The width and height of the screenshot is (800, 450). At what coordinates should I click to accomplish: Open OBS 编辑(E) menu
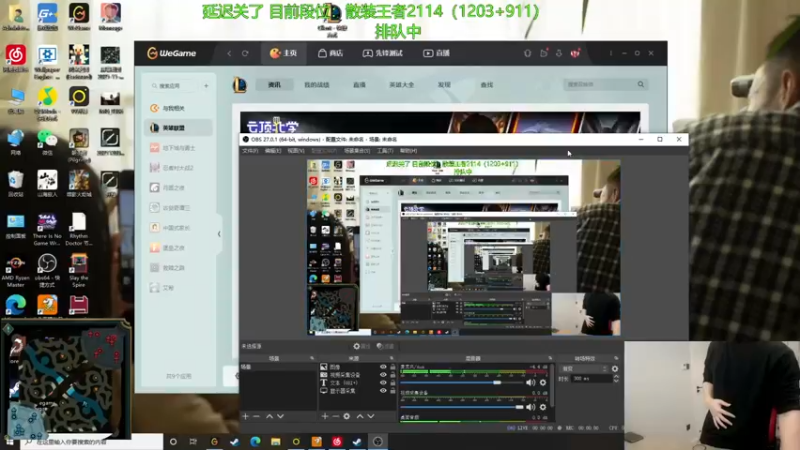coord(273,151)
